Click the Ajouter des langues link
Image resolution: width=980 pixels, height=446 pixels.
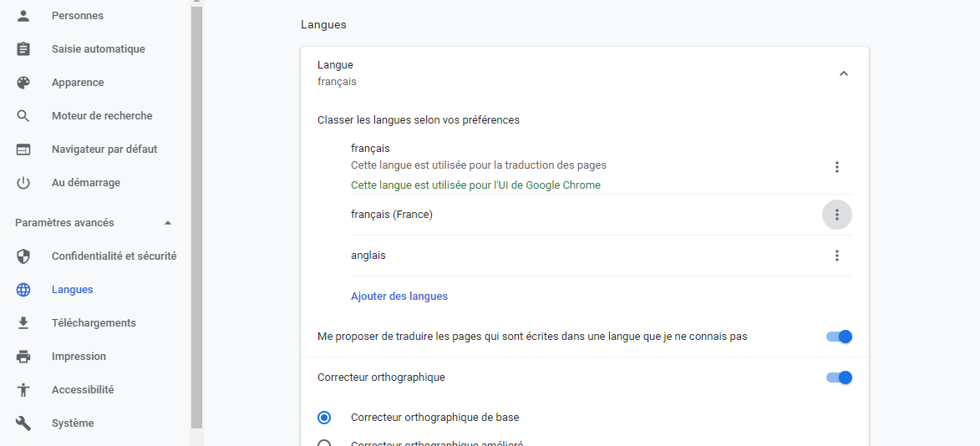tap(399, 296)
